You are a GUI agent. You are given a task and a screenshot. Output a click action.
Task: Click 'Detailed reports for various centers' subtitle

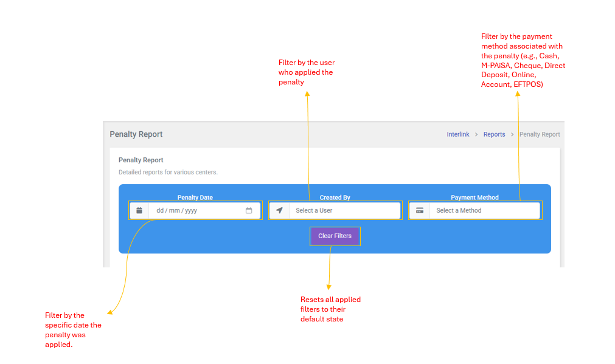coord(168,172)
